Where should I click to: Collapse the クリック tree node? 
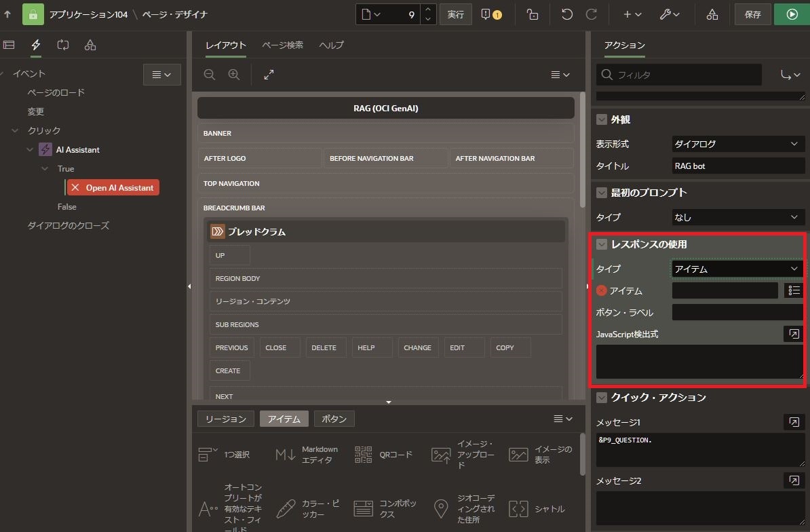(x=15, y=131)
